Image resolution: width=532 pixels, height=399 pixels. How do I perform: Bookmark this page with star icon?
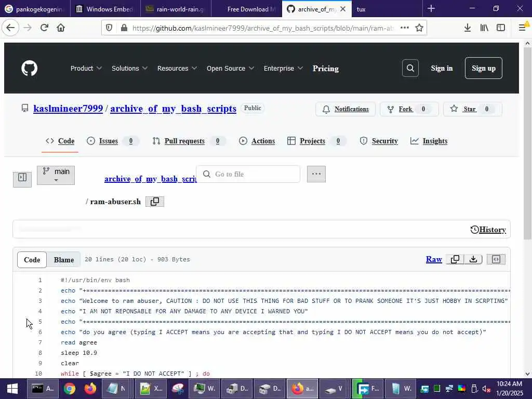click(419, 28)
